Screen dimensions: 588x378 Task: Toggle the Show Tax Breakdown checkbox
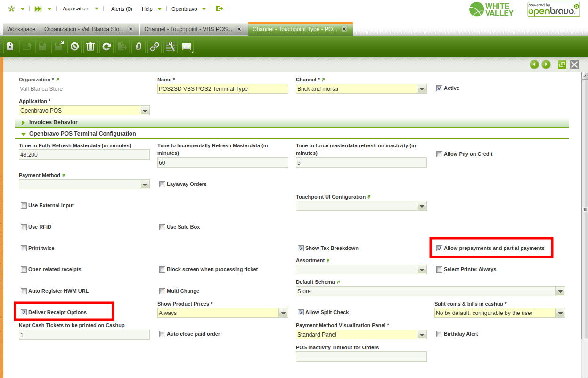point(301,248)
